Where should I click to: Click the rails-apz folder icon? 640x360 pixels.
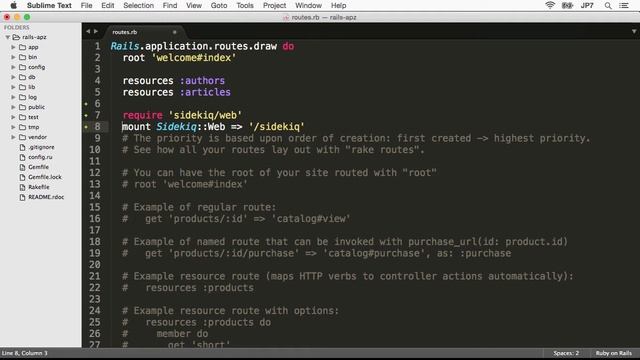click(16, 37)
